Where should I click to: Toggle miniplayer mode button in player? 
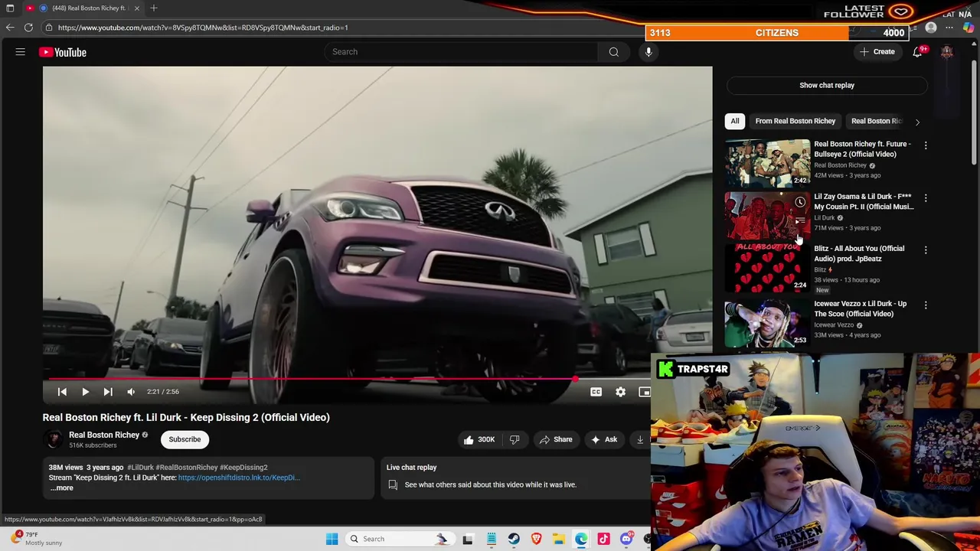[644, 392]
